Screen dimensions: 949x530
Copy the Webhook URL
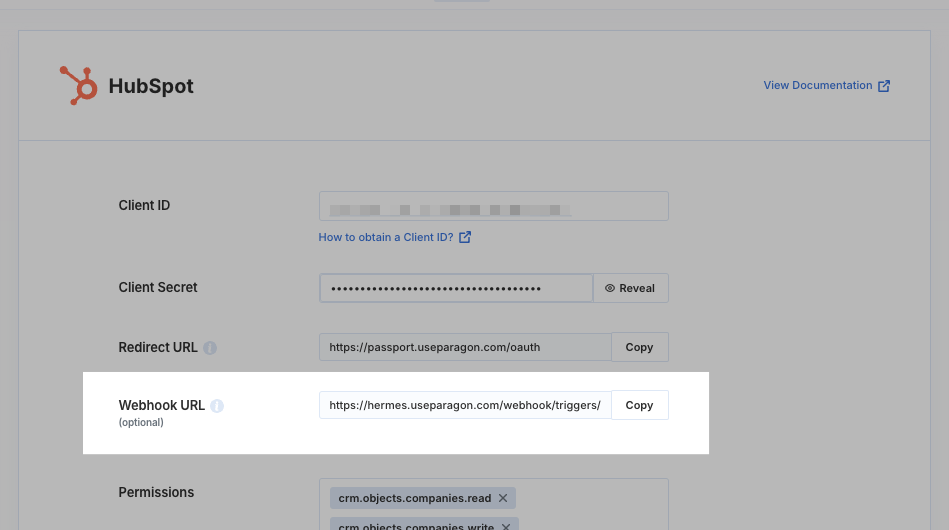tap(640, 405)
